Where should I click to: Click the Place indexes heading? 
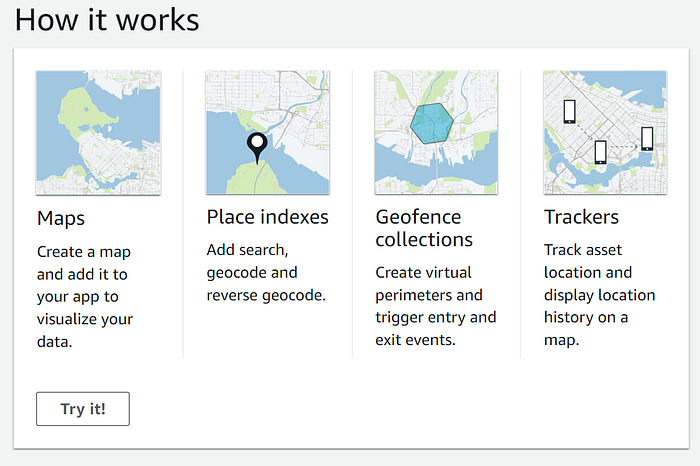pos(267,217)
